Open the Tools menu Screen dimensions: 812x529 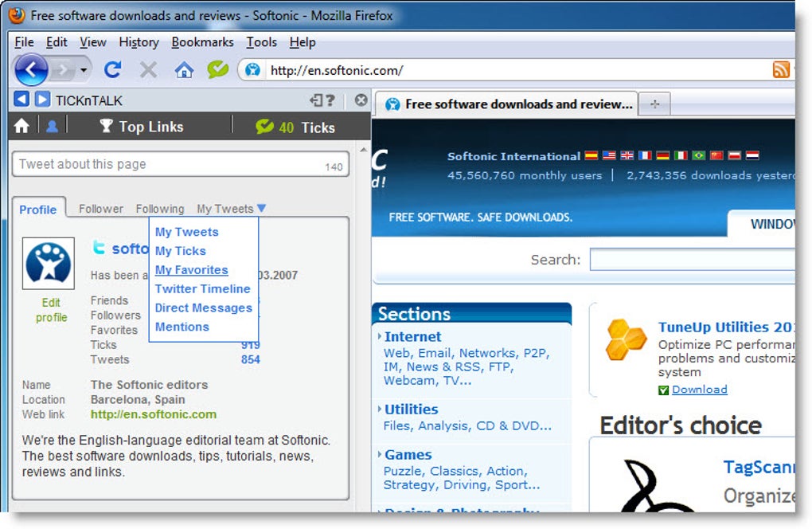point(262,42)
